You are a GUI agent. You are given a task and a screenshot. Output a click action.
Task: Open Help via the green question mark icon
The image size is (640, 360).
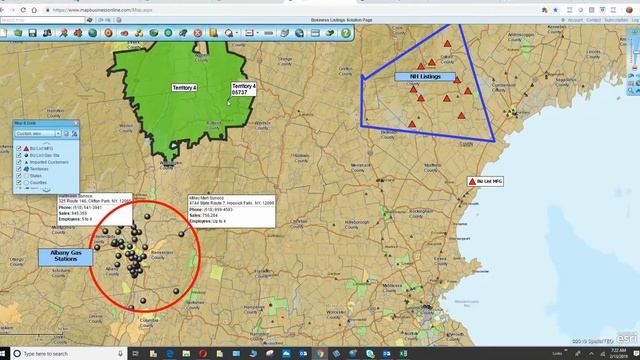[x=346, y=33]
